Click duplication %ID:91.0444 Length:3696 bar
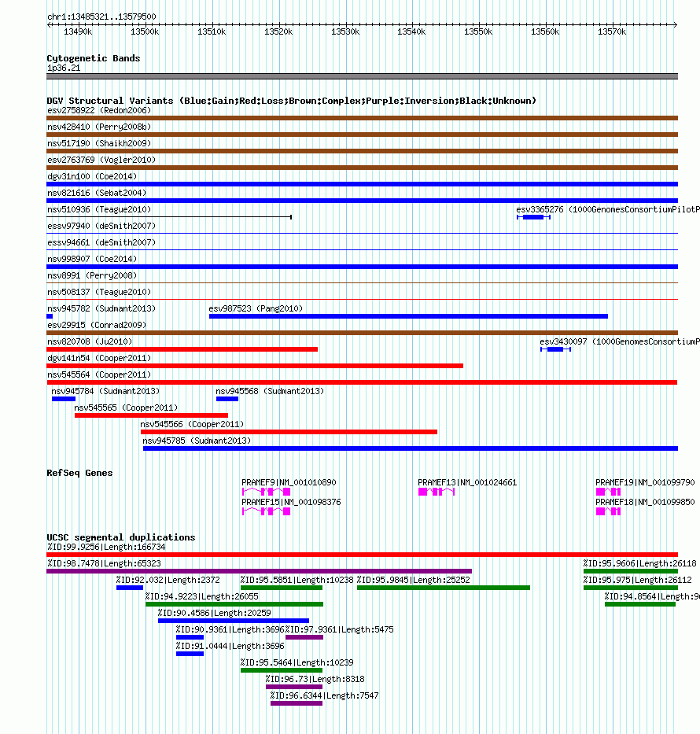Image resolution: width=700 pixels, height=734 pixels. coord(190,654)
